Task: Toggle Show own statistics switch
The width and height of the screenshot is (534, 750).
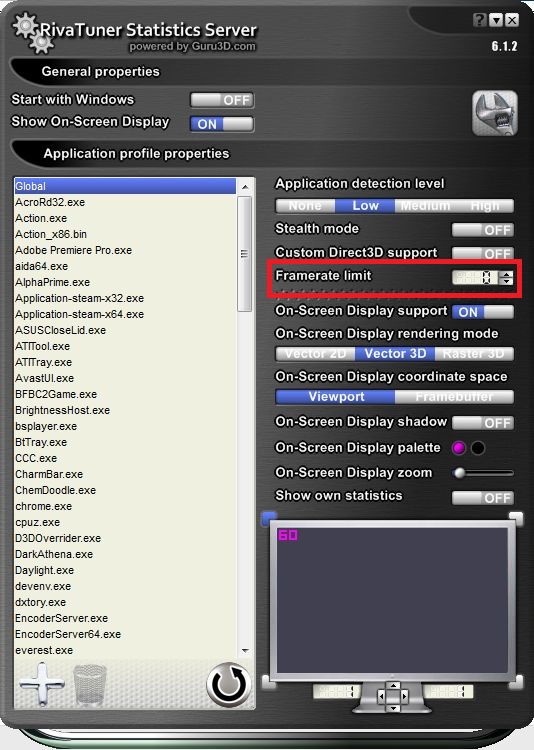Action: [x=483, y=498]
